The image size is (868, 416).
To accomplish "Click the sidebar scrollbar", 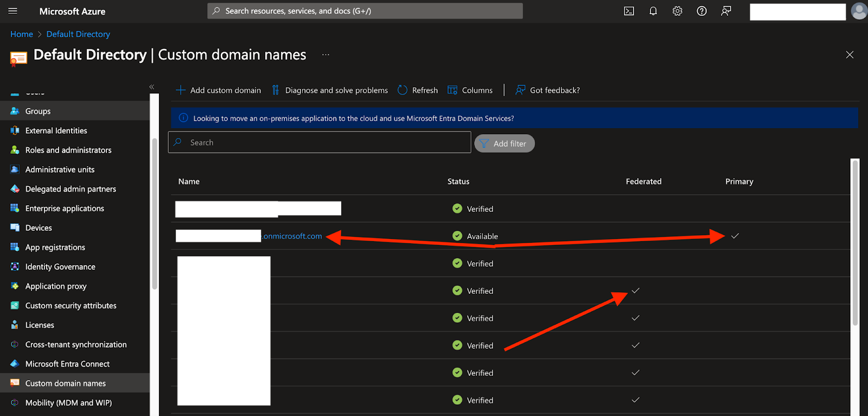I will pos(155,213).
